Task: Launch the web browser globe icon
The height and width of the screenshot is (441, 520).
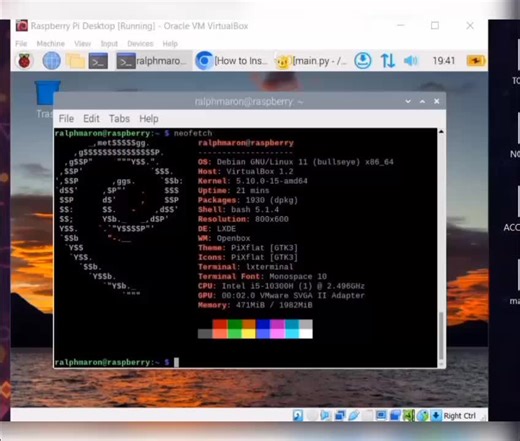Action: click(52, 61)
